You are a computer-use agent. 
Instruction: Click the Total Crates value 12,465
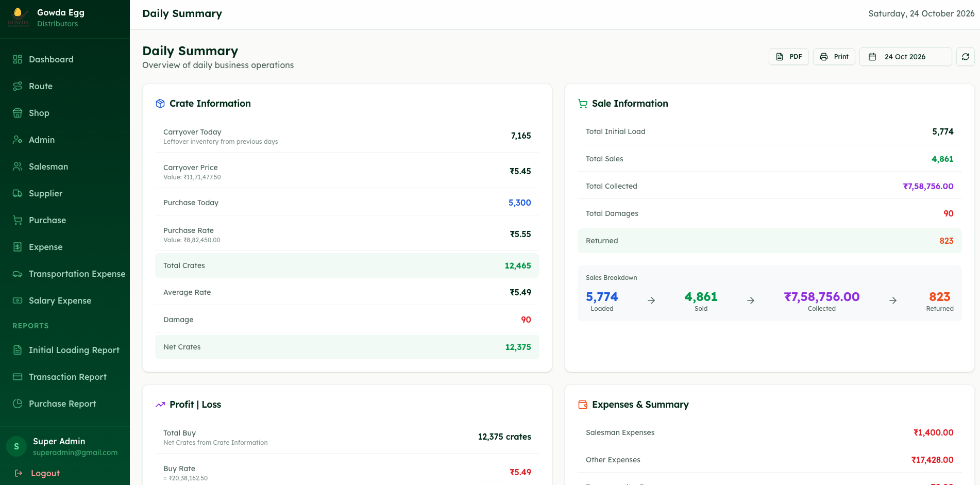518,265
